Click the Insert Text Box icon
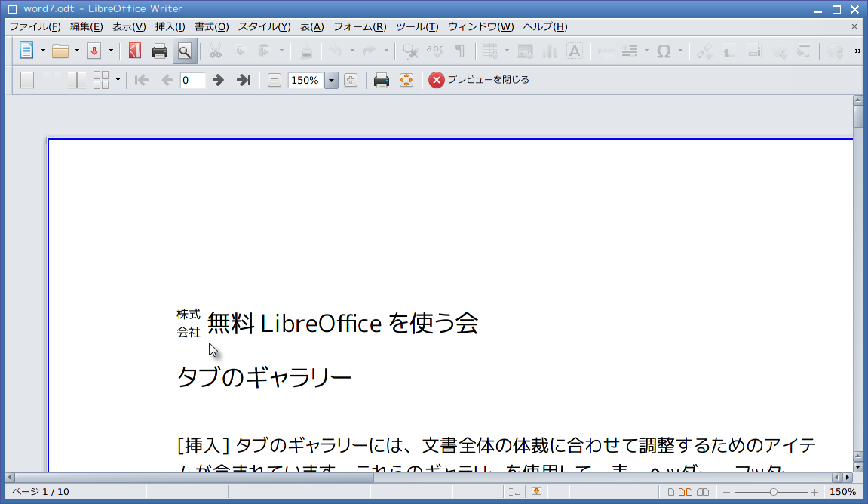 [575, 51]
